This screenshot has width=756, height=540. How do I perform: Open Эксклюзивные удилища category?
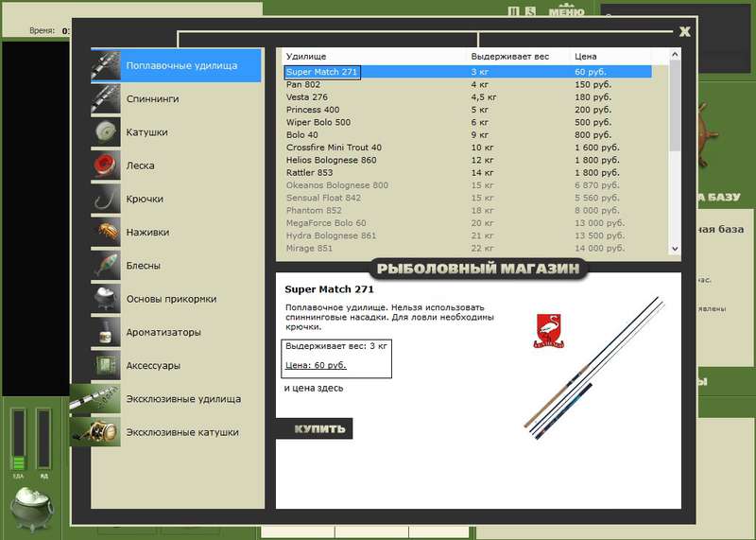[x=166, y=399]
